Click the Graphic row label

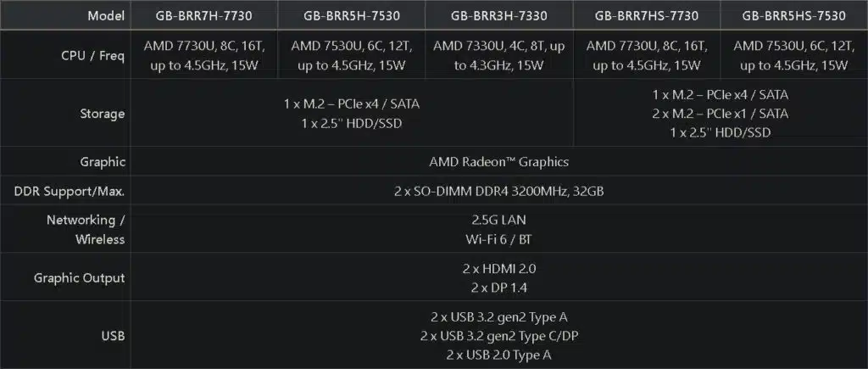coord(103,162)
